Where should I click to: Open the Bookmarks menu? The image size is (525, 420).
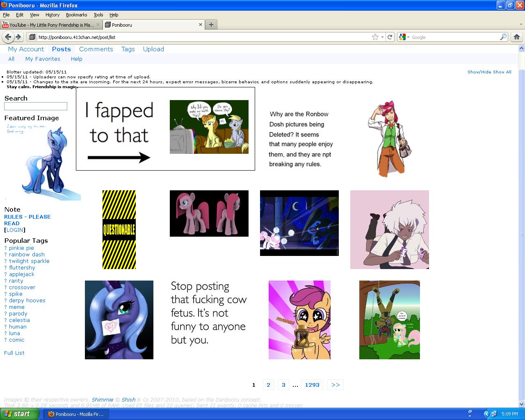(x=77, y=15)
